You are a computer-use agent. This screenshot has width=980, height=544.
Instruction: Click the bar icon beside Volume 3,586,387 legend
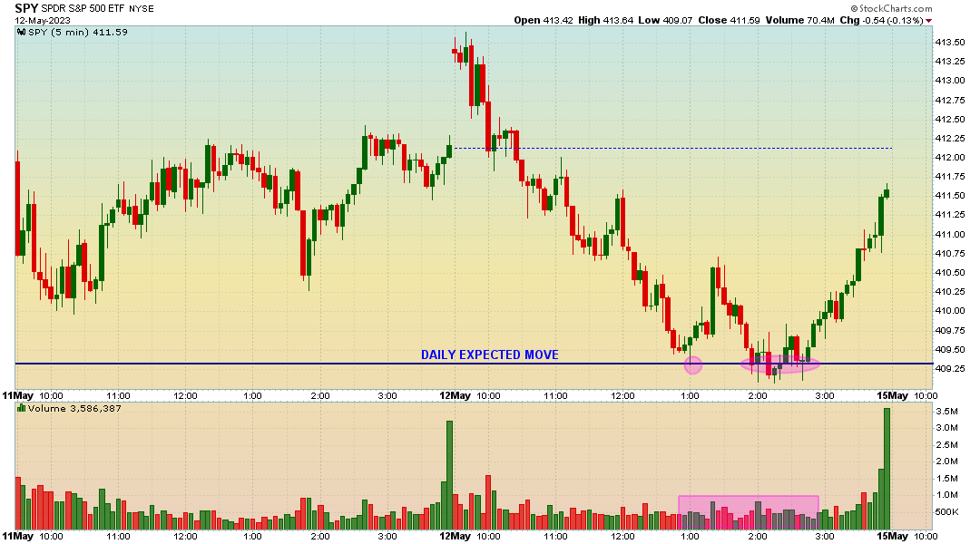(22, 409)
